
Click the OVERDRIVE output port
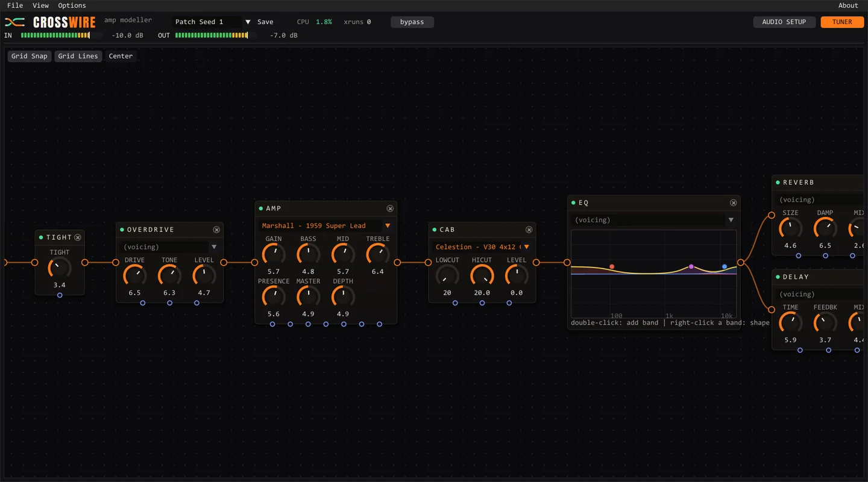click(224, 263)
